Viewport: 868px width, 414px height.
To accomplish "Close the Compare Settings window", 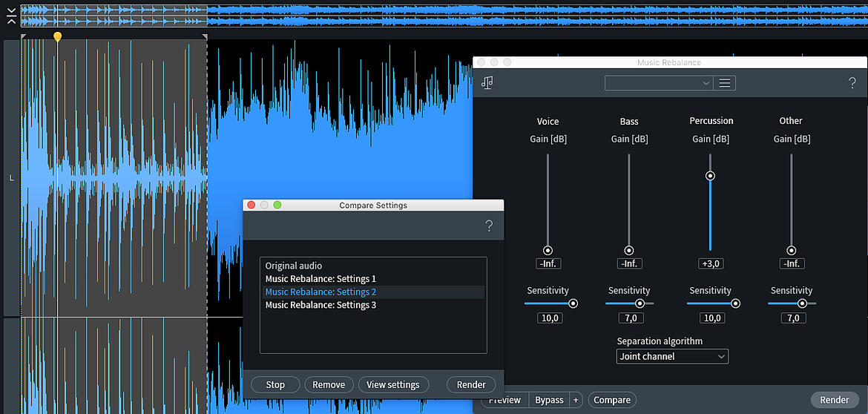I will coord(251,205).
